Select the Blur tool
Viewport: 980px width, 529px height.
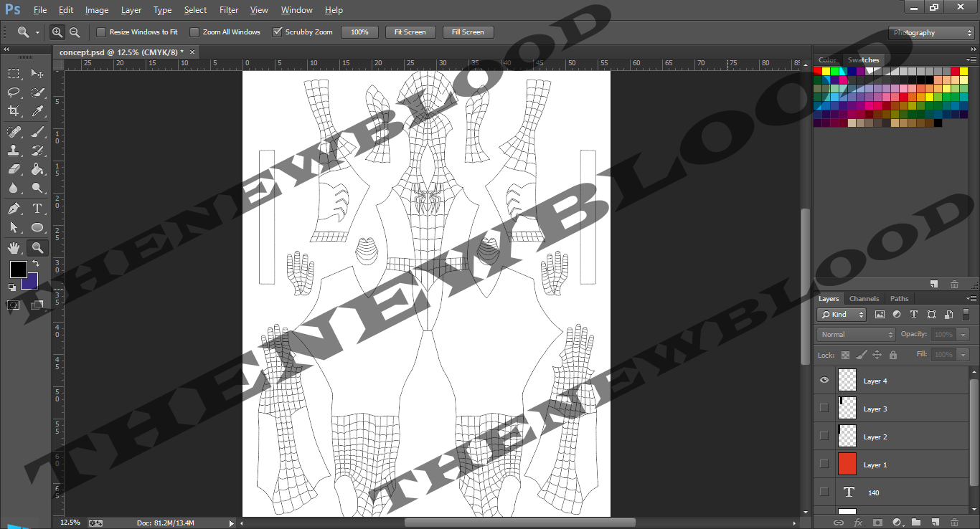[x=14, y=188]
